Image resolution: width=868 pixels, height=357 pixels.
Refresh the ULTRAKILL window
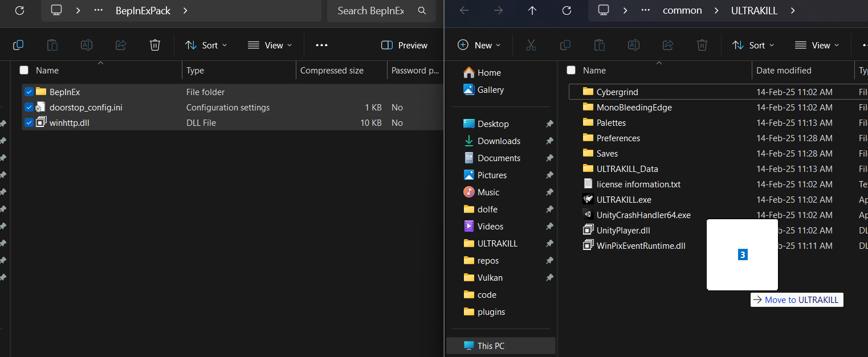tap(567, 10)
